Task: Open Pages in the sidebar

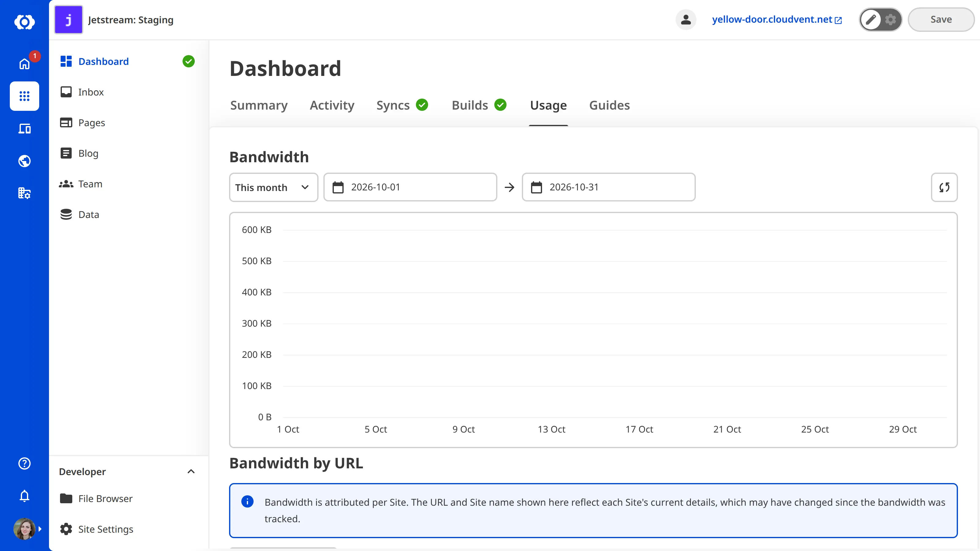Action: [127, 122]
